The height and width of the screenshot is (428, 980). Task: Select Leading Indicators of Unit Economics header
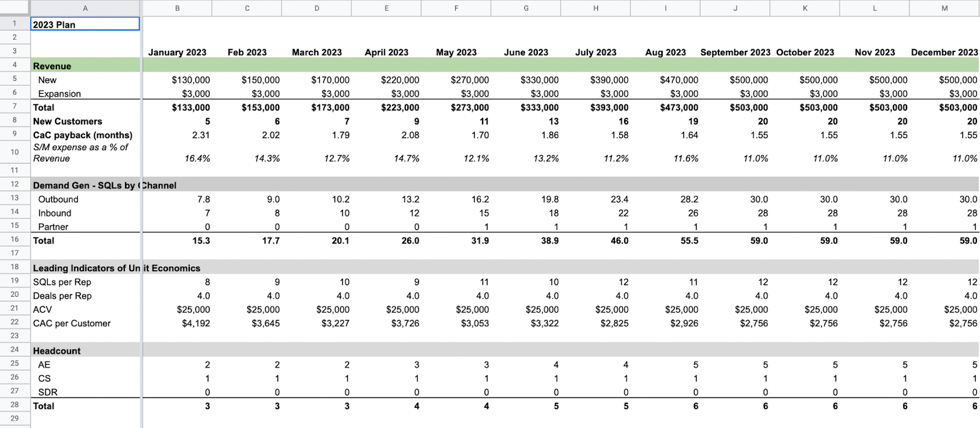(x=116, y=268)
